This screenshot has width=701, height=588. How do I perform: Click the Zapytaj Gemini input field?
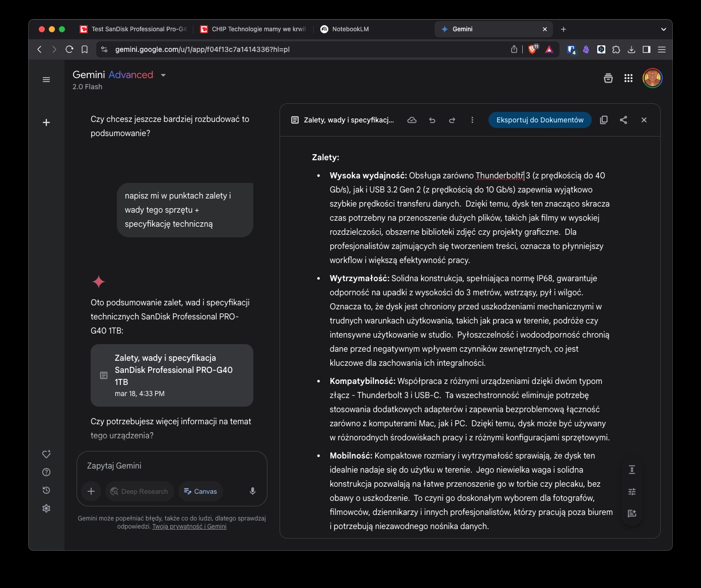[x=171, y=466]
